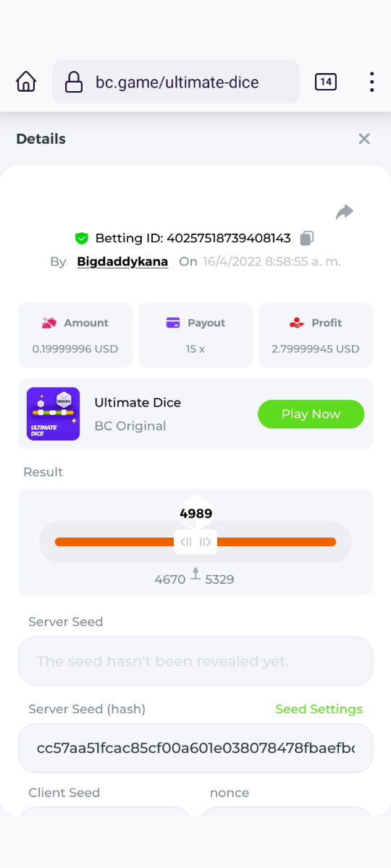Copy the Betting ID with copy icon

(x=307, y=238)
